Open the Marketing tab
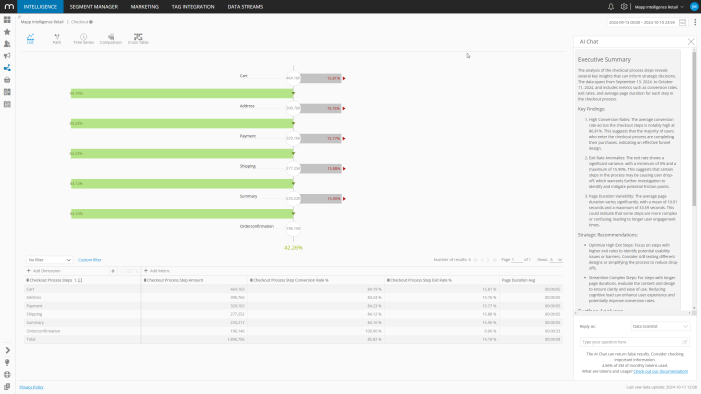Viewport: 701px width, 394px height. point(144,7)
